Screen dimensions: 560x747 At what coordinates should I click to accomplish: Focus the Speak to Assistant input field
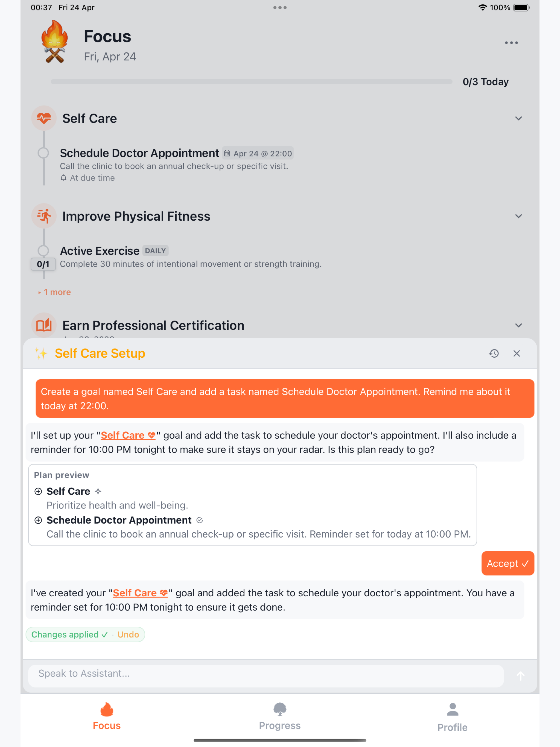[266, 675]
